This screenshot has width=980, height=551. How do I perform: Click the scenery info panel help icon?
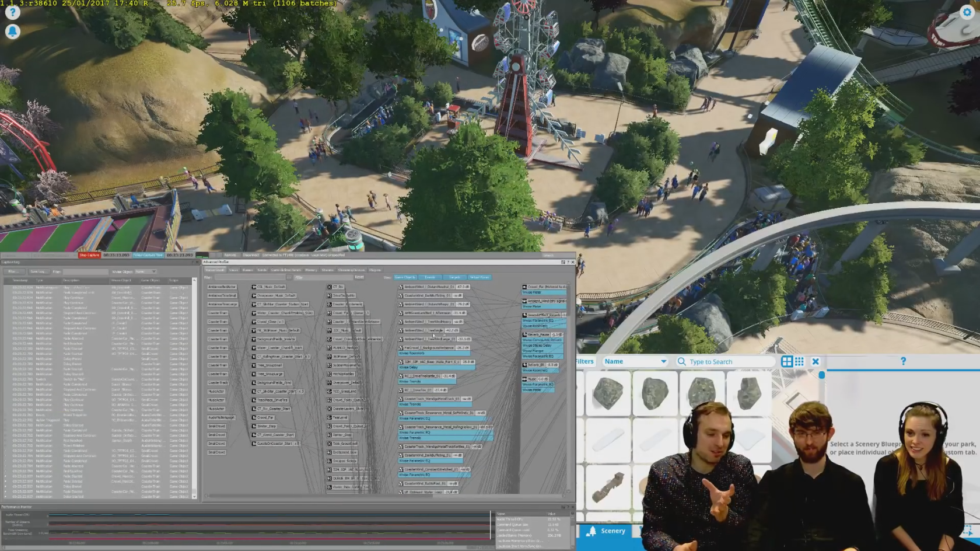pos(903,361)
